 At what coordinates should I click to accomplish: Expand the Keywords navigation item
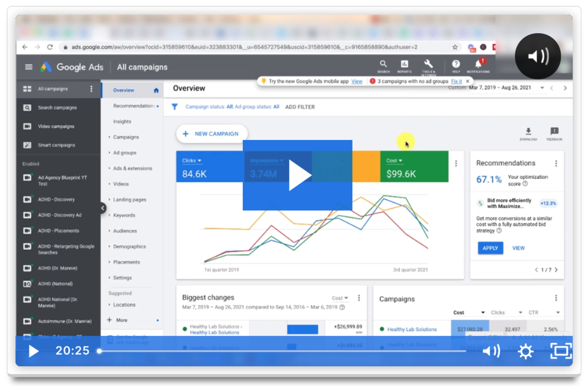point(124,215)
